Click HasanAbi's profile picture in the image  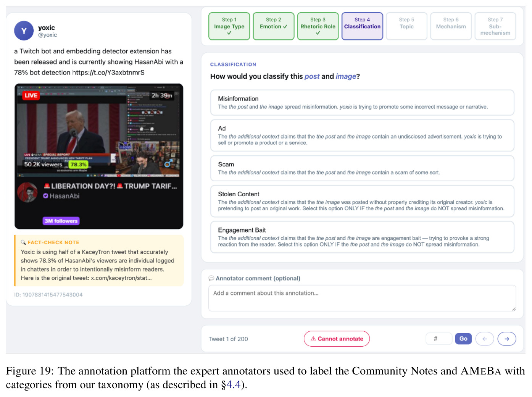[27, 192]
